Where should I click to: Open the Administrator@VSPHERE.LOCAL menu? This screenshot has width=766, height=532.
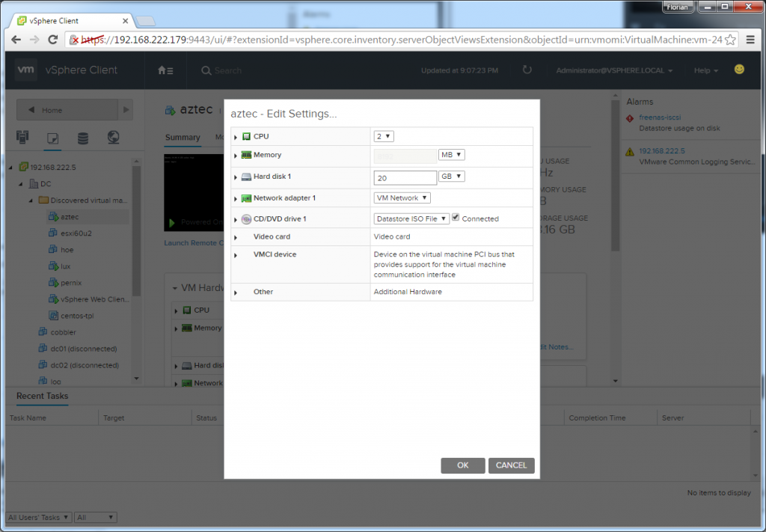pyautogui.click(x=614, y=69)
